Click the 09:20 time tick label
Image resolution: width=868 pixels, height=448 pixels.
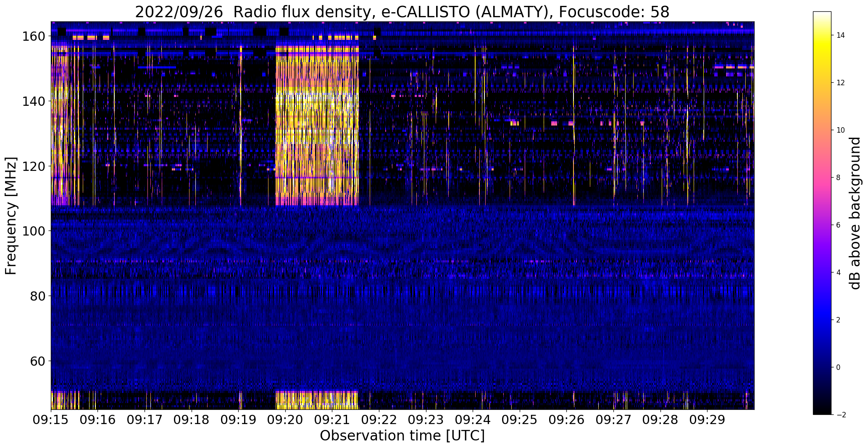[x=285, y=420]
